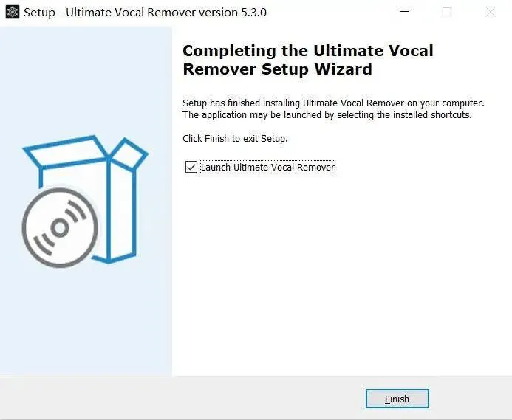Click the "Click Finish to exit Setup." text
The image size is (512, 420).
pos(235,139)
